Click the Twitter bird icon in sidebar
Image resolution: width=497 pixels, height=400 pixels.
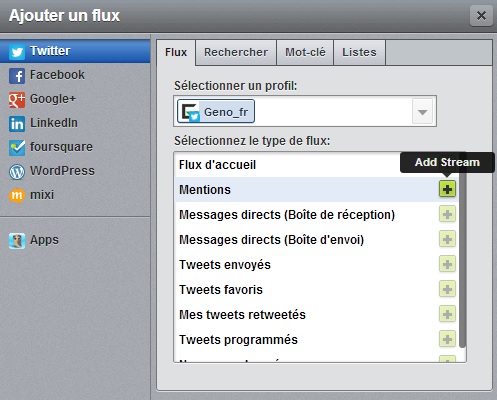[x=17, y=52]
